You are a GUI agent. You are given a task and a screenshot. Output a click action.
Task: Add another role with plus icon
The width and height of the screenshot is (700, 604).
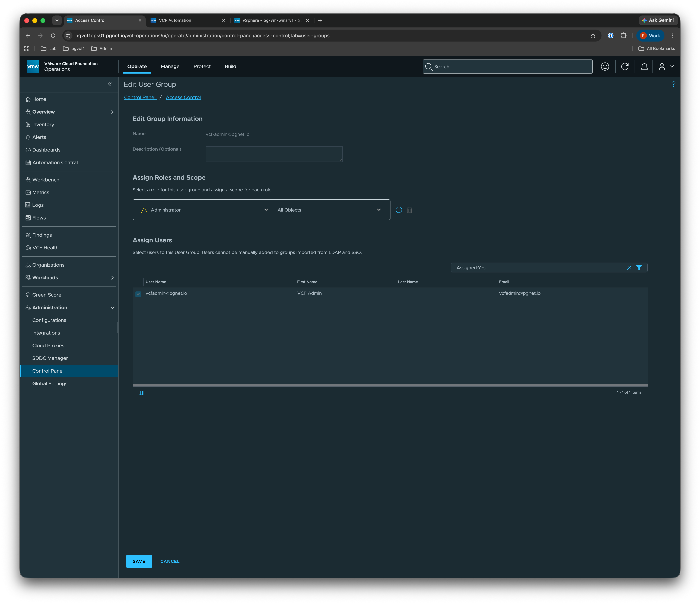399,210
